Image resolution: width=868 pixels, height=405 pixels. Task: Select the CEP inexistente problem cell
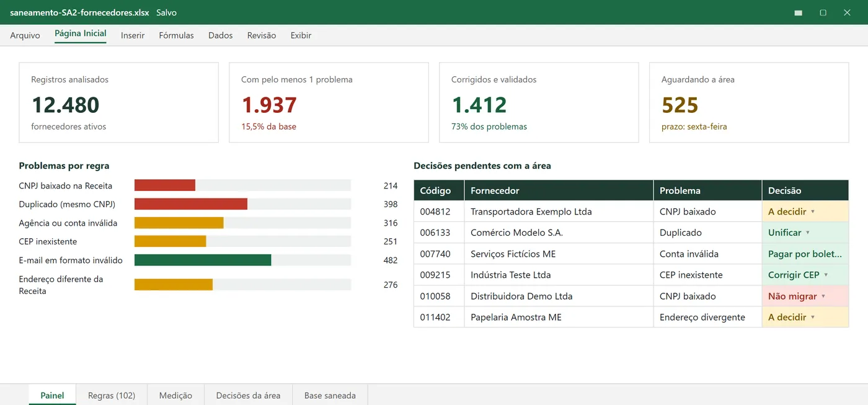point(707,275)
